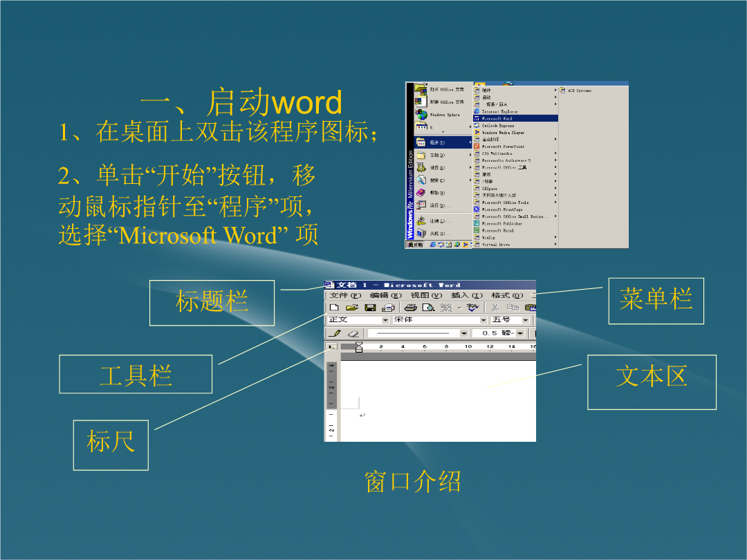Click the tab alignment selector beside ruler

[331, 346]
